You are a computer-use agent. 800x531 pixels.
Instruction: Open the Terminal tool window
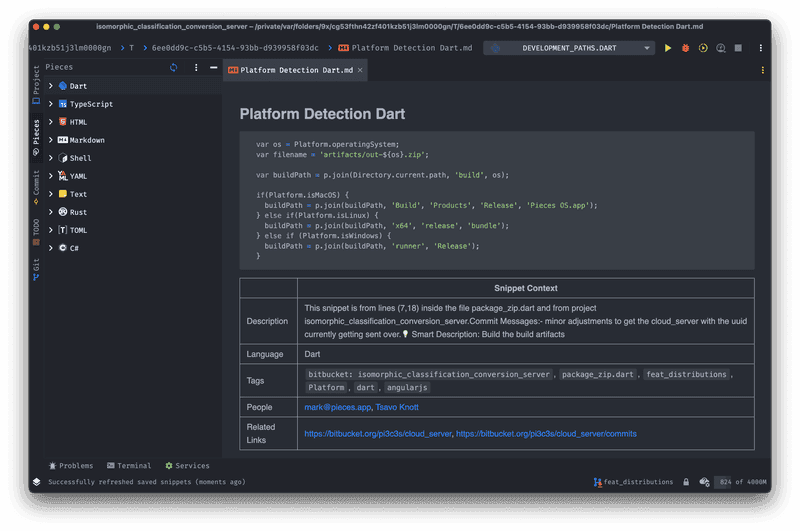[129, 466]
